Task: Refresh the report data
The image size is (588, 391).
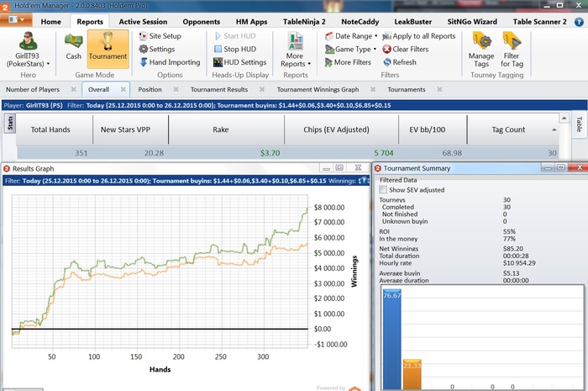Action: [x=400, y=62]
